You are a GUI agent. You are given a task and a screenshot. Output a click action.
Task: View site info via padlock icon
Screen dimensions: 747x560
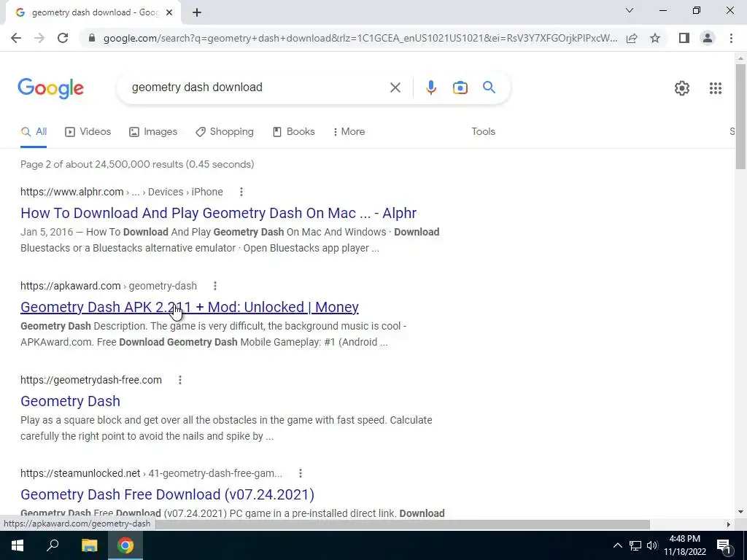click(92, 38)
